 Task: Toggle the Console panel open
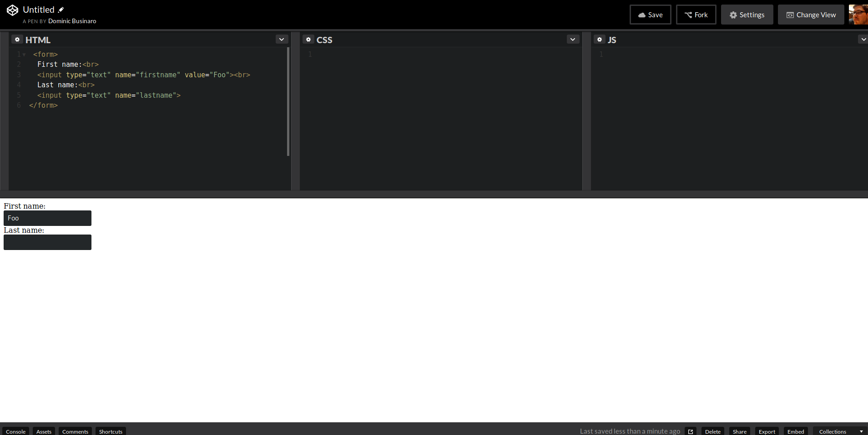click(x=15, y=431)
